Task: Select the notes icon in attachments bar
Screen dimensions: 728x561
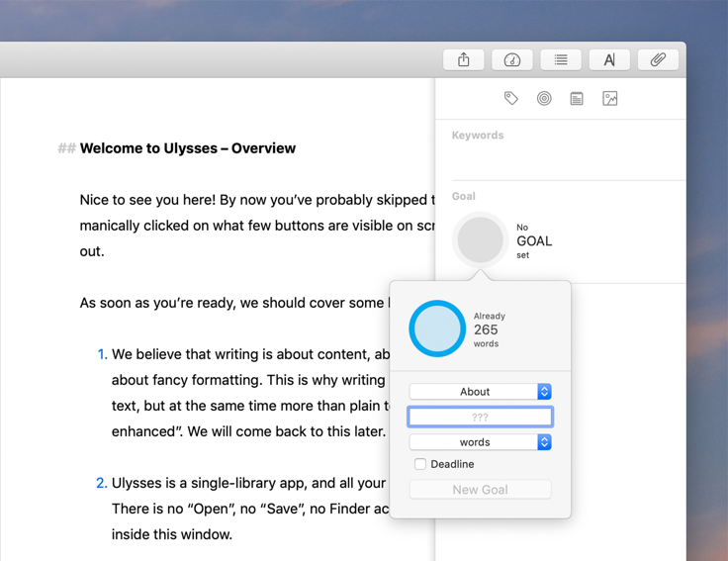Action: click(577, 99)
